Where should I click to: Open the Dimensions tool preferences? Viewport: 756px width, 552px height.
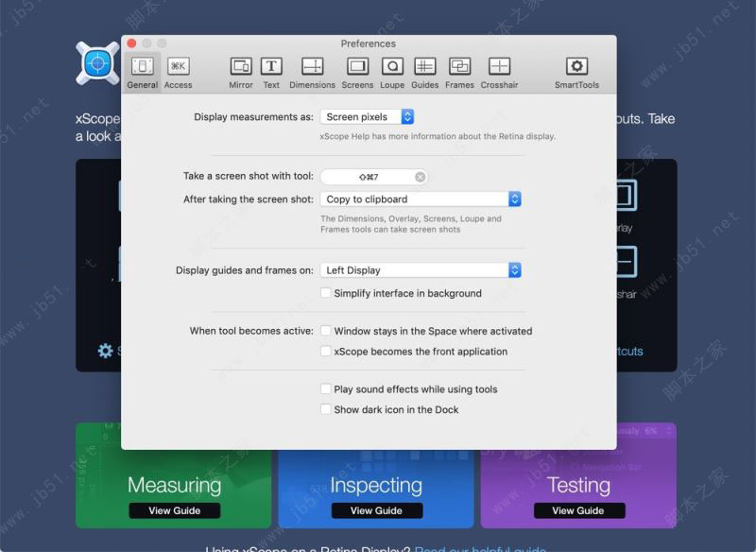(x=312, y=73)
